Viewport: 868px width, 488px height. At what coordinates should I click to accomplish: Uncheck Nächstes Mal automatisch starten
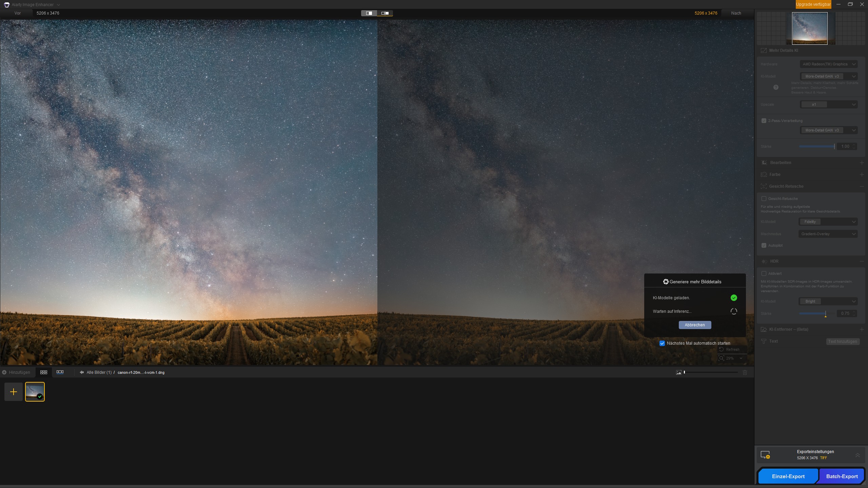[662, 343]
